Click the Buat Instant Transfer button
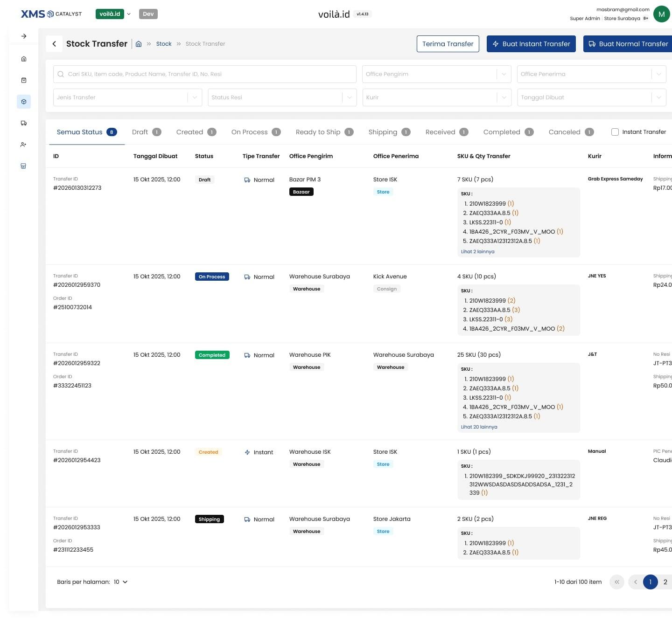The image size is (672, 623). tap(531, 44)
